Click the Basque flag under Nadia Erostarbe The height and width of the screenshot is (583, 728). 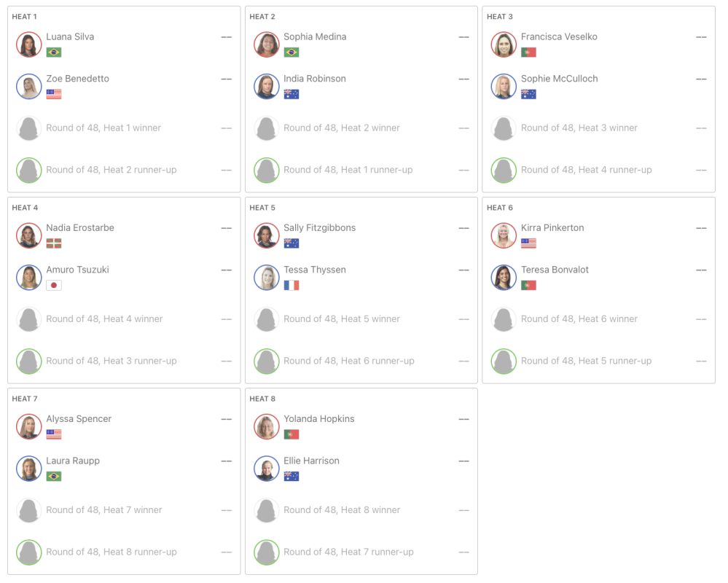(x=54, y=243)
